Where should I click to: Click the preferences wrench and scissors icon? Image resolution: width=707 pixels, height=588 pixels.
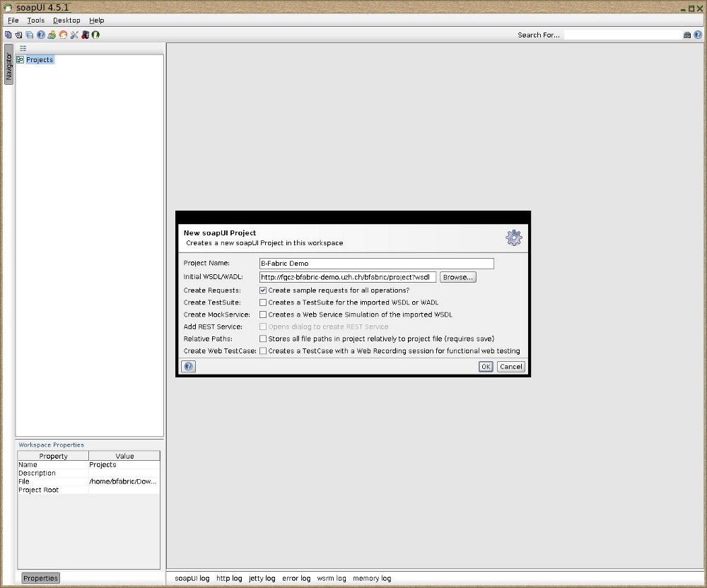coord(74,35)
